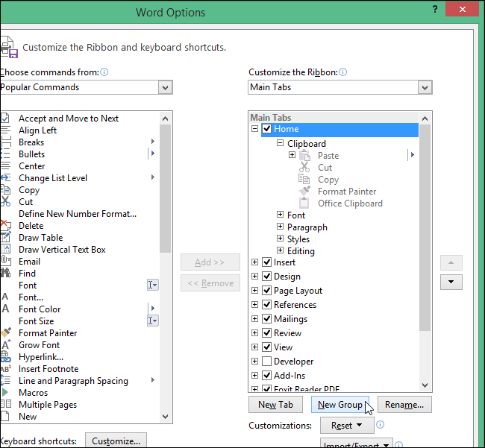The width and height of the screenshot is (485, 448).
Task: Open the Choose commands from dropdown
Action: (x=165, y=87)
